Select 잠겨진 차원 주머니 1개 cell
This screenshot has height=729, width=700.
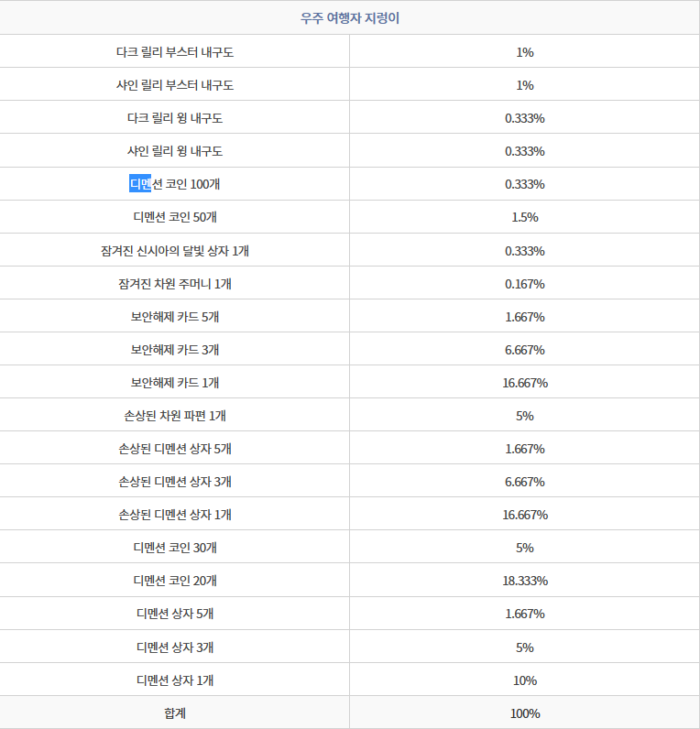(175, 284)
